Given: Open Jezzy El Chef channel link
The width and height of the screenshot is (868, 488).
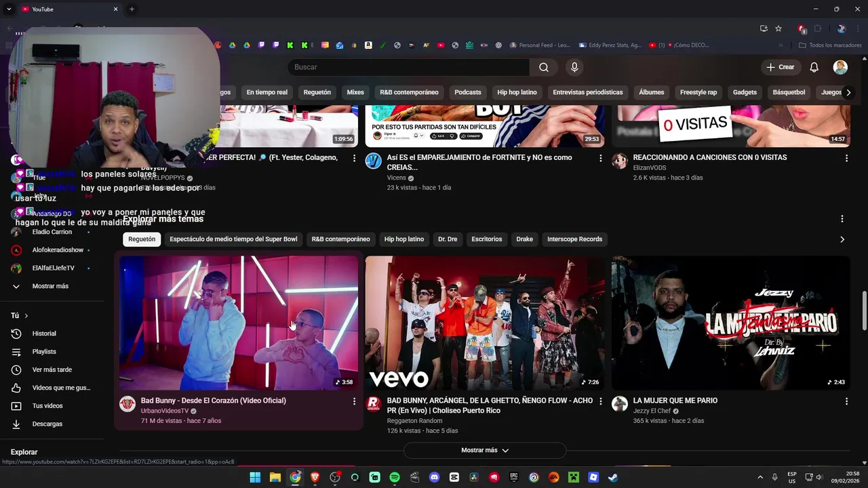Looking at the screenshot, I should click(x=652, y=411).
